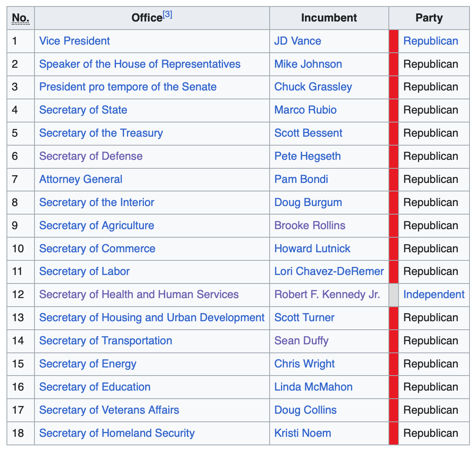Click the Pam Bondi incumbent link
The height and width of the screenshot is (451, 476).
click(x=301, y=179)
